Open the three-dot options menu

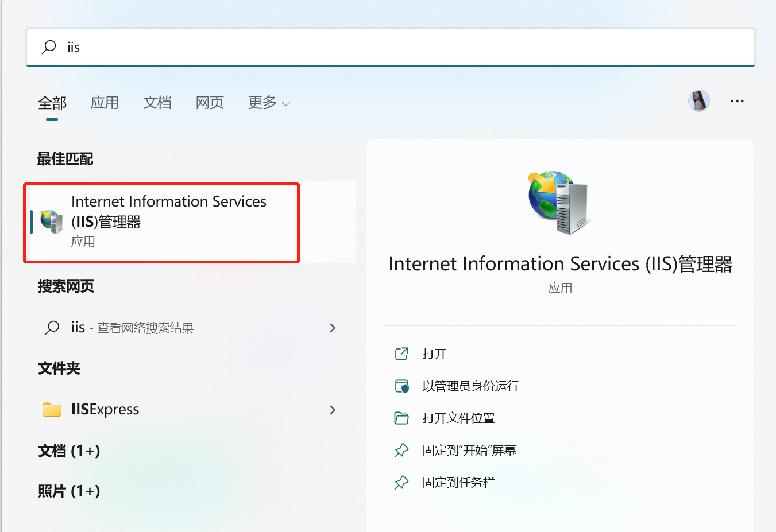click(x=737, y=101)
